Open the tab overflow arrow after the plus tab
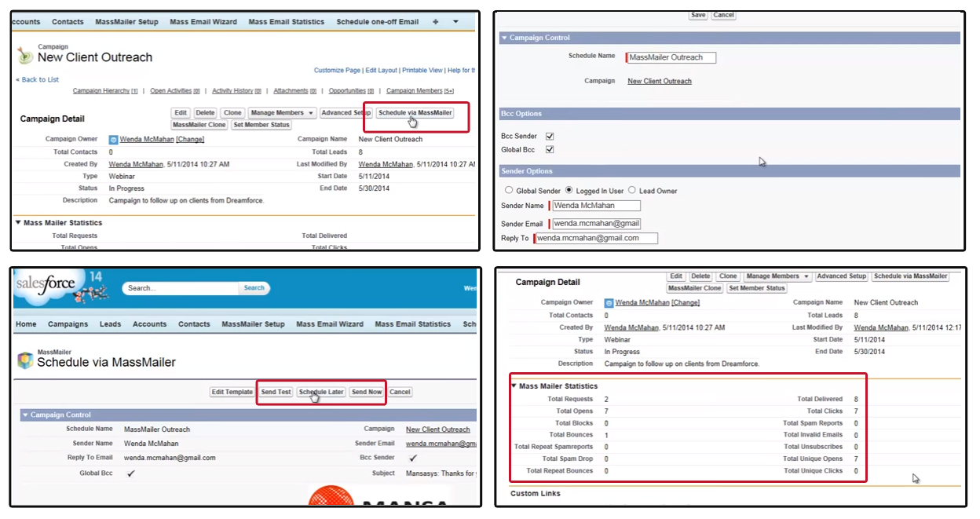The width and height of the screenshot is (980, 519). pos(457,22)
